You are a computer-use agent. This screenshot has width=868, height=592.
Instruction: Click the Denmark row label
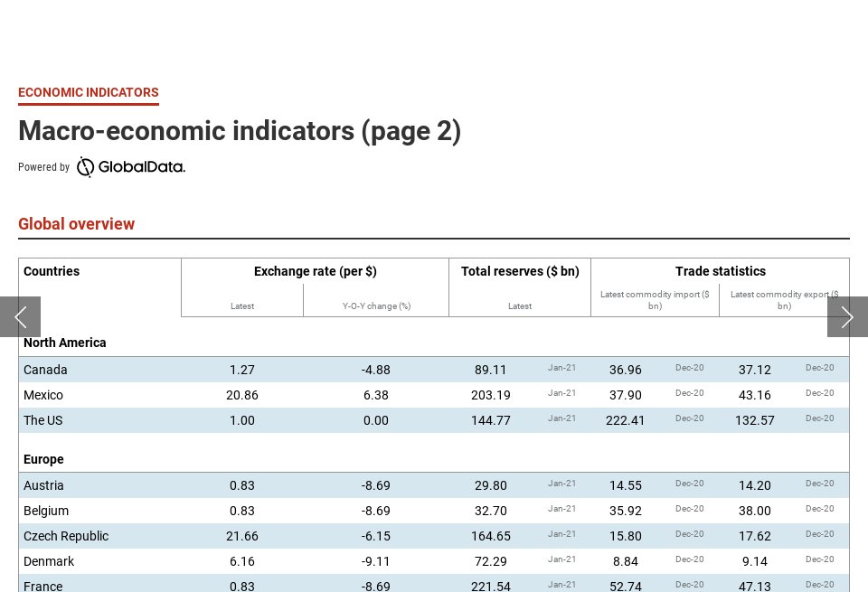click(x=49, y=561)
